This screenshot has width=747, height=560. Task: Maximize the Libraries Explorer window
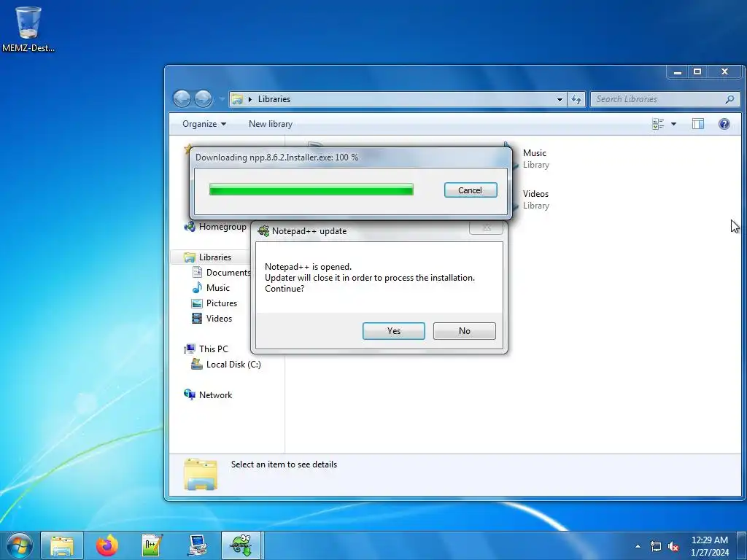point(697,72)
